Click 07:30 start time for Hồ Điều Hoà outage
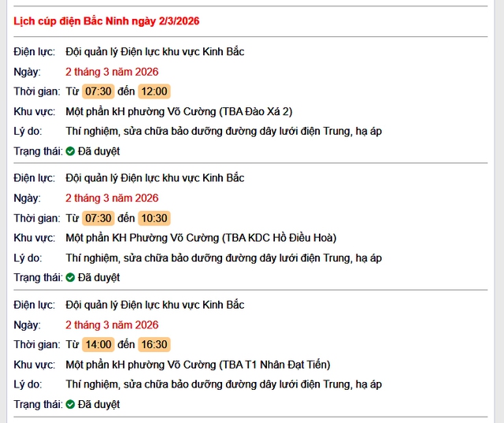The height and width of the screenshot is (423, 504). coord(98,218)
